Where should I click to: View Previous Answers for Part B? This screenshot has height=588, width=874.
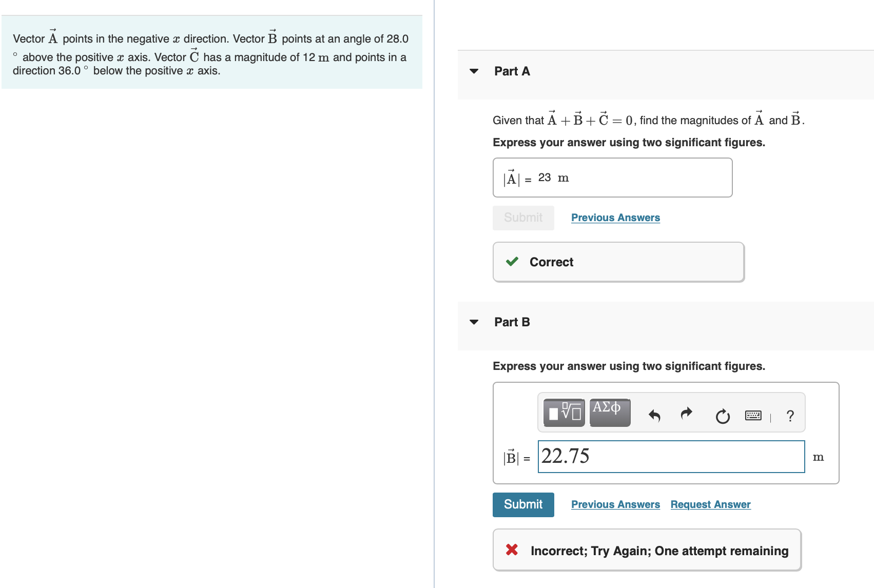tap(615, 504)
